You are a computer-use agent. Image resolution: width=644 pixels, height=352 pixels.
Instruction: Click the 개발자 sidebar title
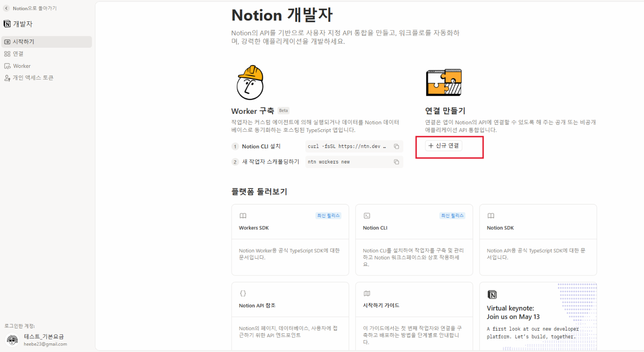[23, 24]
